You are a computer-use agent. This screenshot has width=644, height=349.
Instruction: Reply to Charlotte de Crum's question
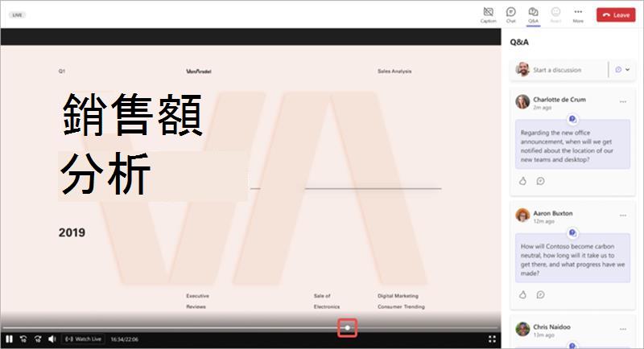click(540, 181)
